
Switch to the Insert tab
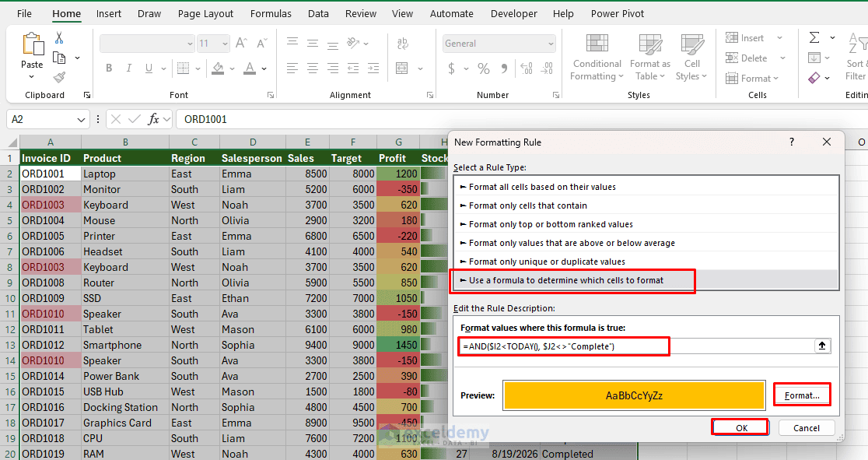click(x=109, y=14)
